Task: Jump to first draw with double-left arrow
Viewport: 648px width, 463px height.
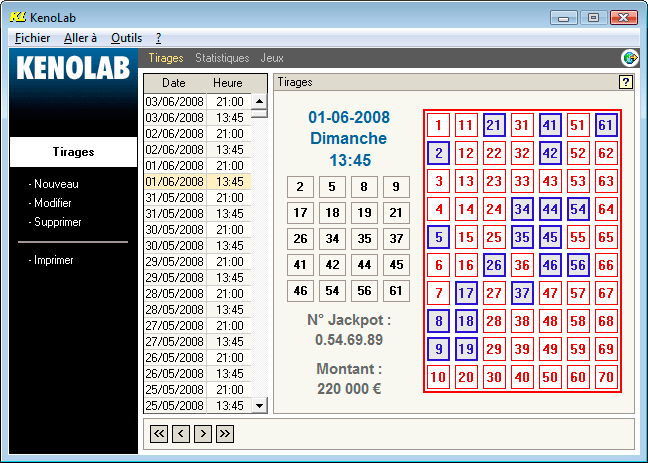Action: 159,434
